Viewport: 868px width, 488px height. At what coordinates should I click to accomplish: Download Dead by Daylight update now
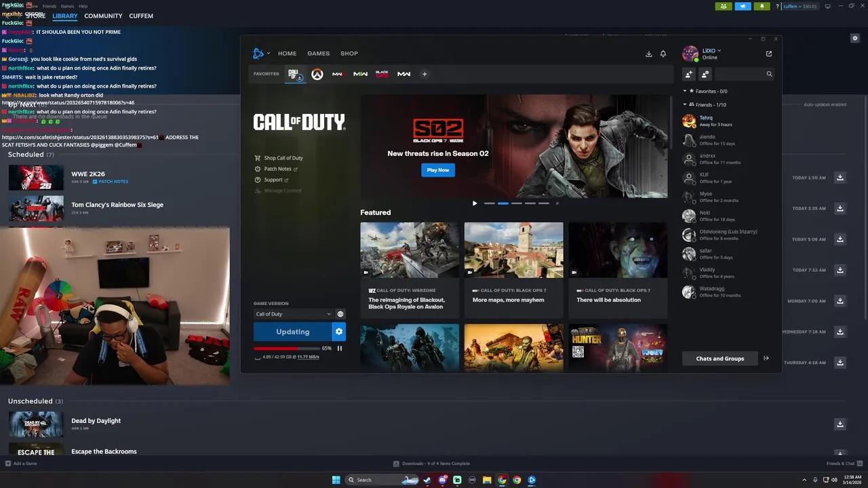click(840, 424)
